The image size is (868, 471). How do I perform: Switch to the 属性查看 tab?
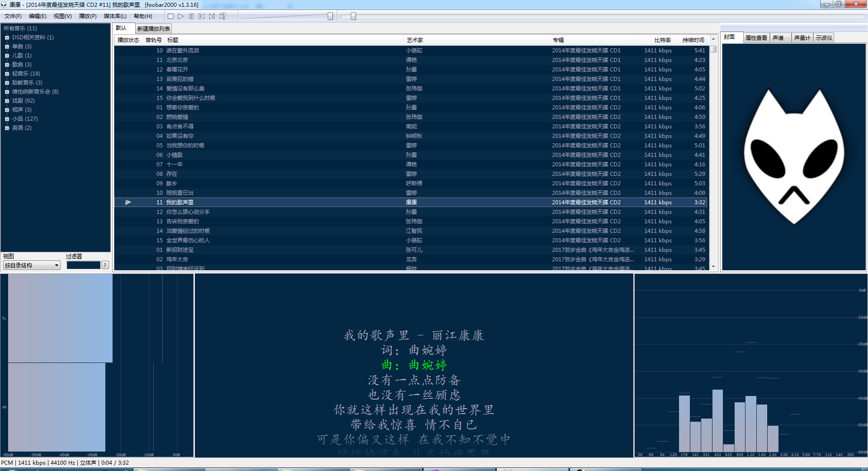756,38
